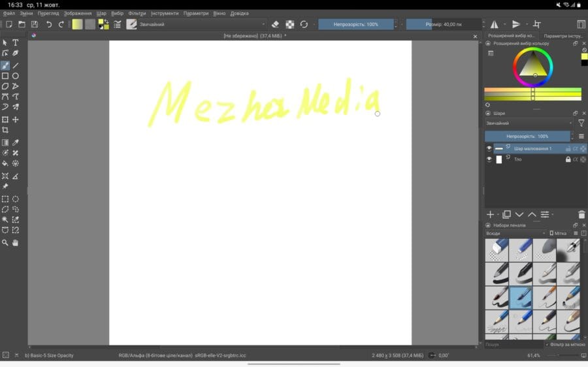Expand the add layer options arrow
This screenshot has width=588, height=367.
498,215
